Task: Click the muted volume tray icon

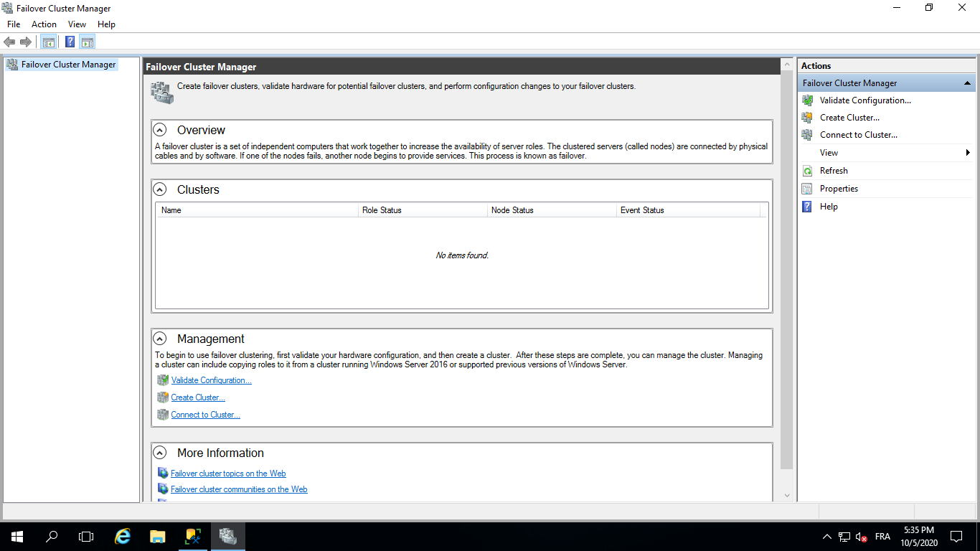Action: 862,537
